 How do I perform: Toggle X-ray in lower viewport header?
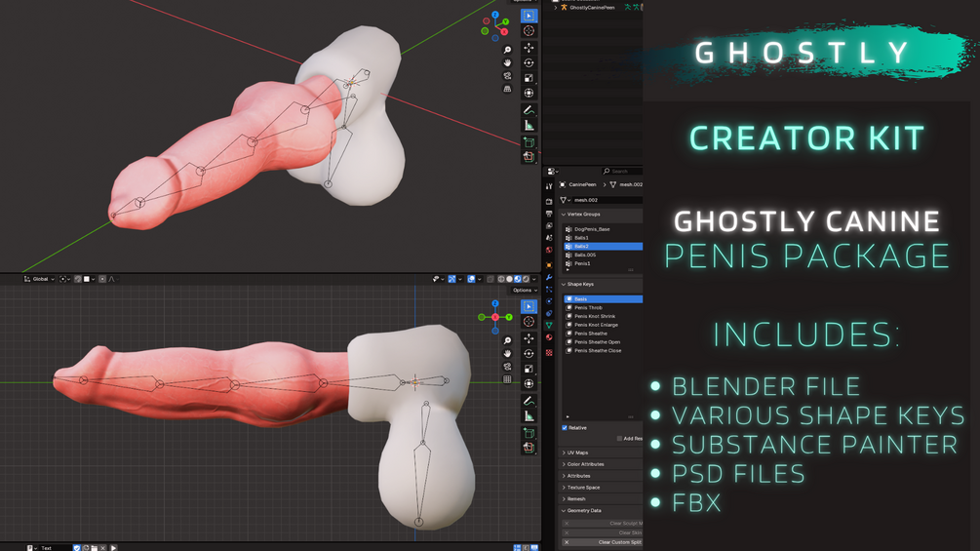pos(490,279)
